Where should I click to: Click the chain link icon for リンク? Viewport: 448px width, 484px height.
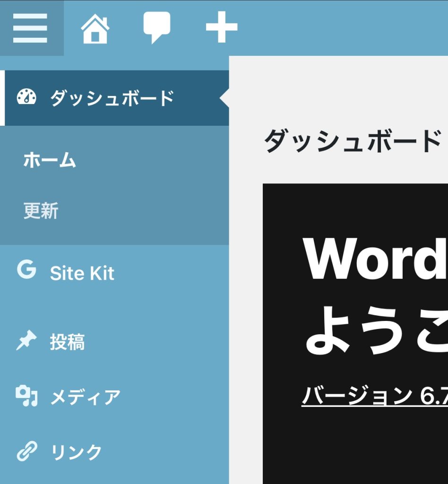26,451
